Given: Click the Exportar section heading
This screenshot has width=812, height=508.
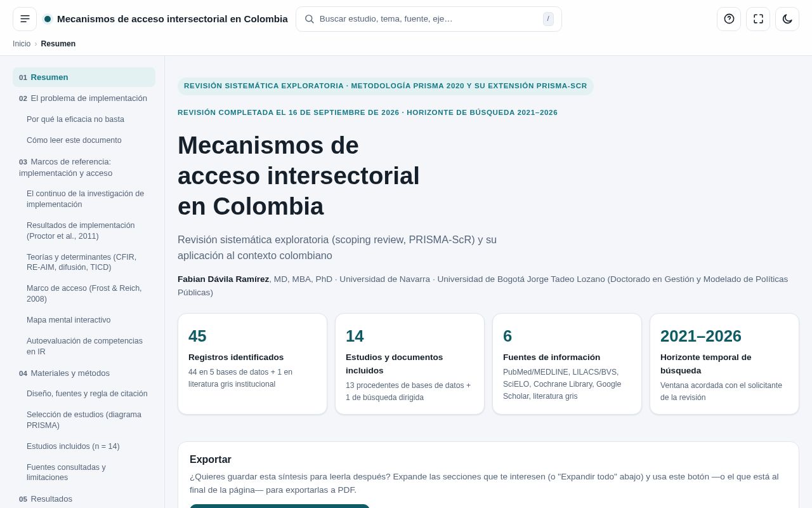Looking at the screenshot, I should 211,460.
